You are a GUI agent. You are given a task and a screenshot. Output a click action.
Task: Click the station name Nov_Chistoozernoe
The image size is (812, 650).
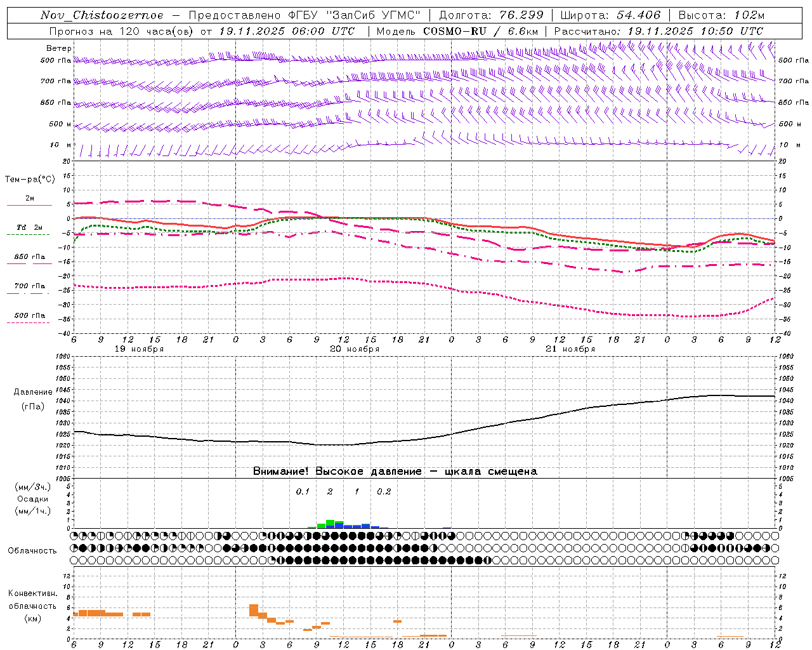[x=102, y=15]
